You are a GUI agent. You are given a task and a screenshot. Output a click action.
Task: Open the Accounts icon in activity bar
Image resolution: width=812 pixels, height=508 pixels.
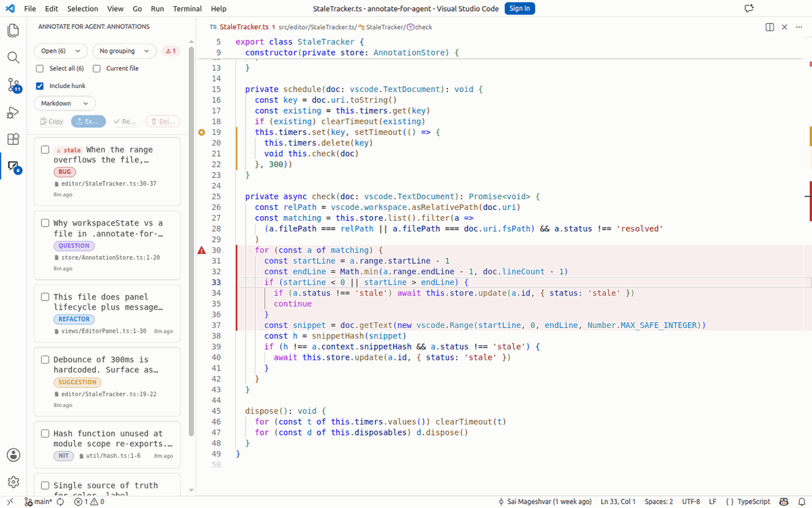point(13,454)
